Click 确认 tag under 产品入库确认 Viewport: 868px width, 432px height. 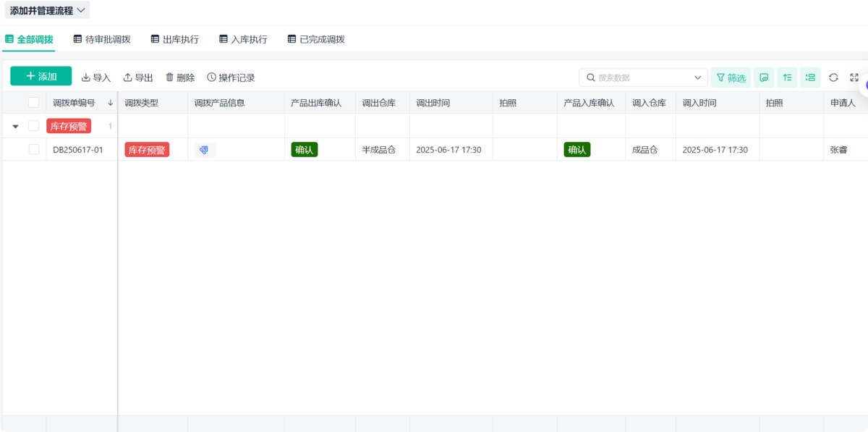pyautogui.click(x=577, y=150)
